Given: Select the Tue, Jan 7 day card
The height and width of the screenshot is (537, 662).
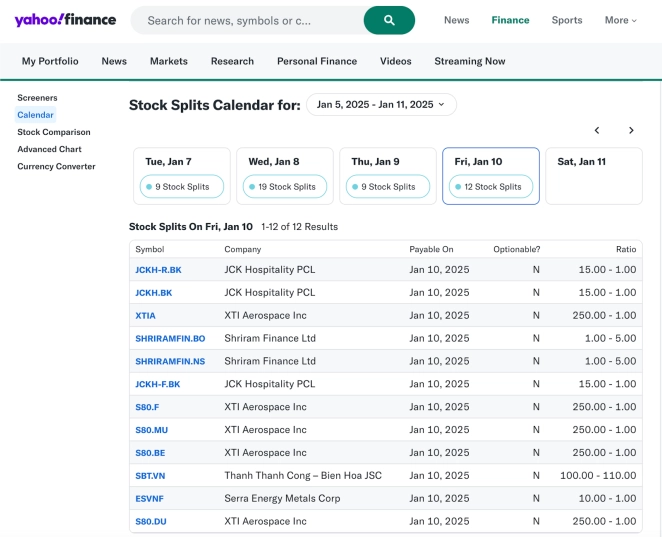Looking at the screenshot, I should pyautogui.click(x=182, y=175).
